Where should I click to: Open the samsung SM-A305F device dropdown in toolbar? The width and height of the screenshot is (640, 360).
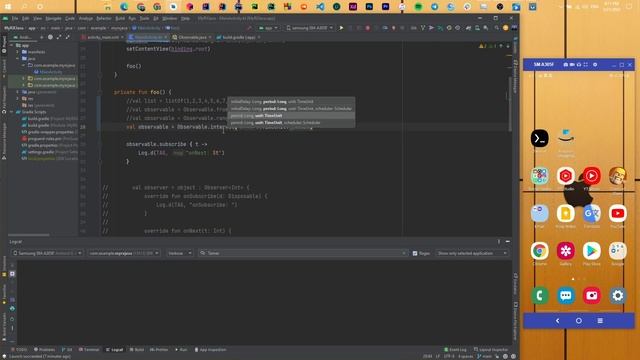coord(309,28)
